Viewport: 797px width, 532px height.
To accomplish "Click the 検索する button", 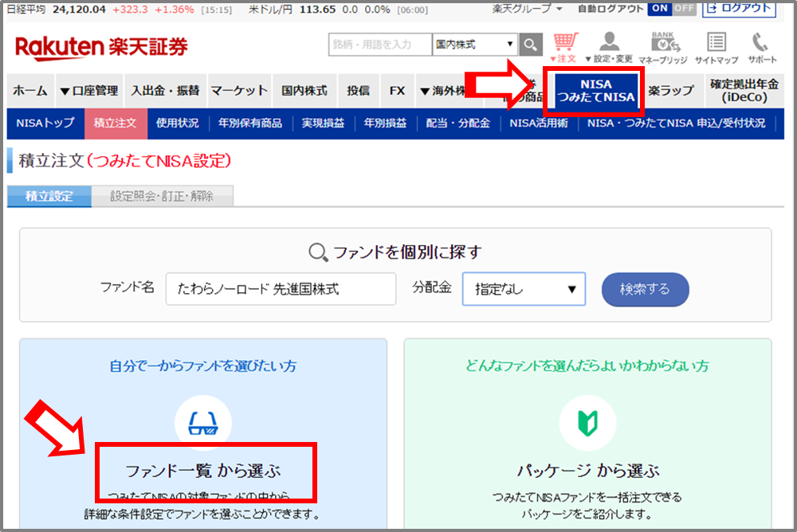I will (645, 289).
